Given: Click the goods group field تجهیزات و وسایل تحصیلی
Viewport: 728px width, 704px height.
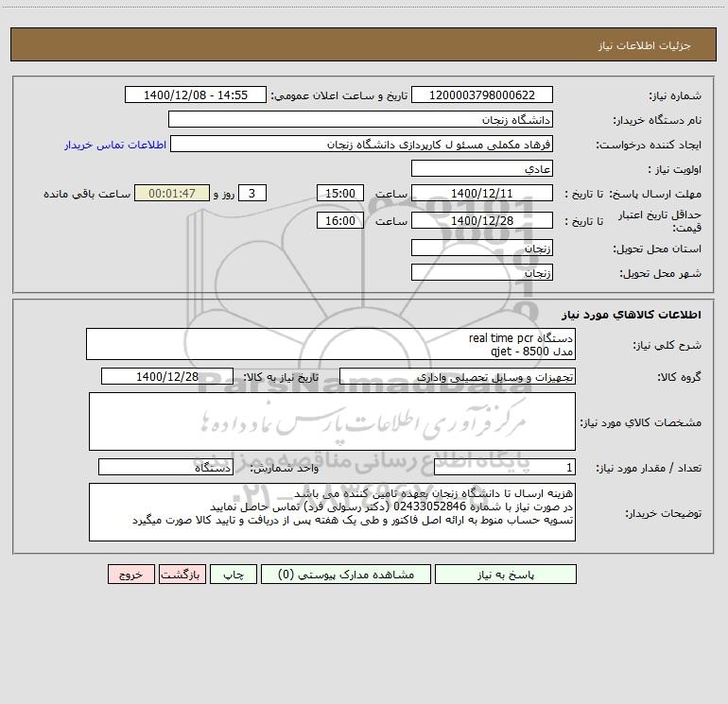Looking at the screenshot, I should 458,376.
